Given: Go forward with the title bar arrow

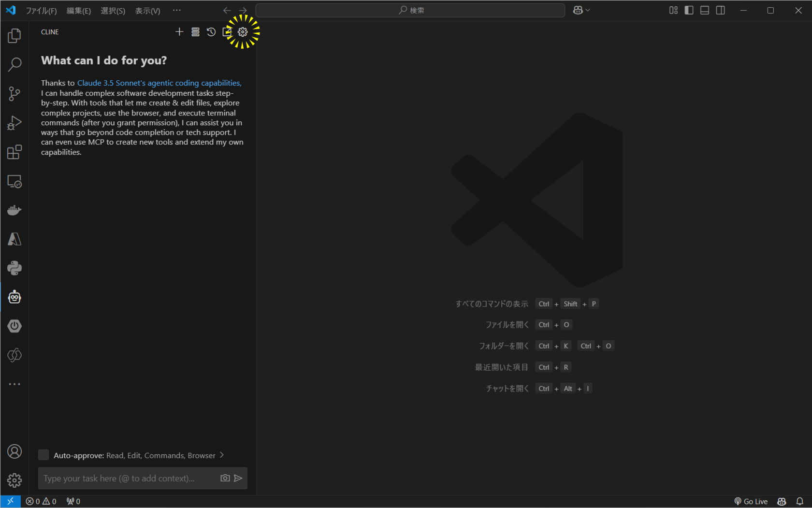Looking at the screenshot, I should [x=243, y=10].
